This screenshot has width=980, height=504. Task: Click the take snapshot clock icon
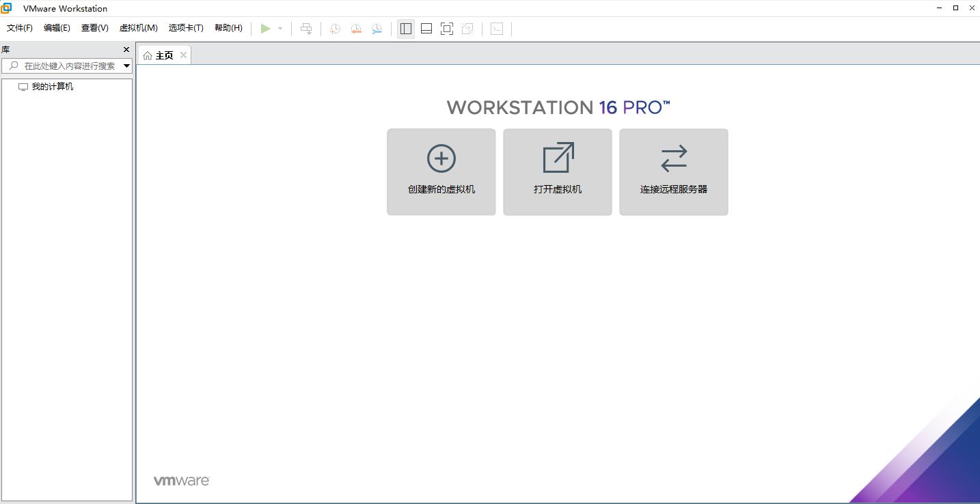pos(335,28)
